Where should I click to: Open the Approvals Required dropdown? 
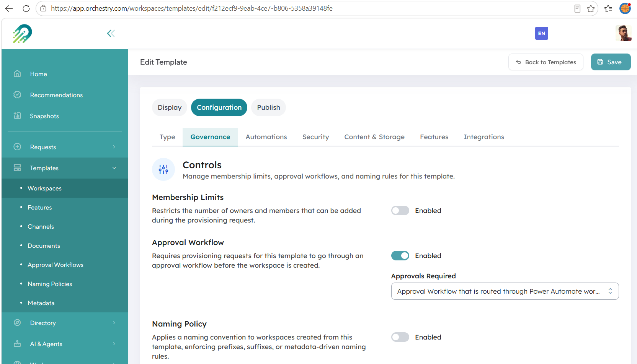click(x=505, y=291)
